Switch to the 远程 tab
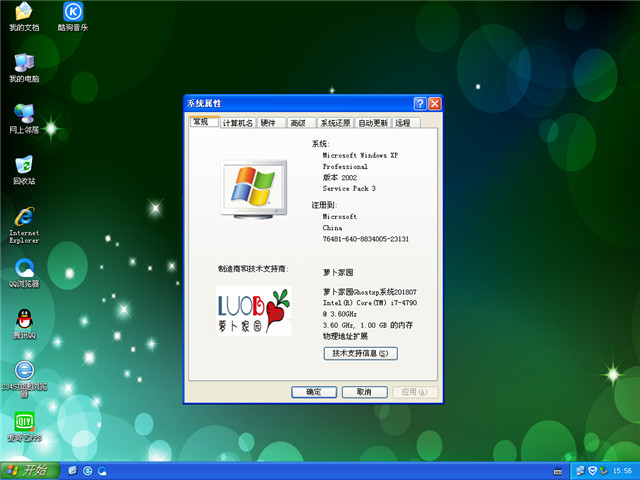 pyautogui.click(x=406, y=123)
